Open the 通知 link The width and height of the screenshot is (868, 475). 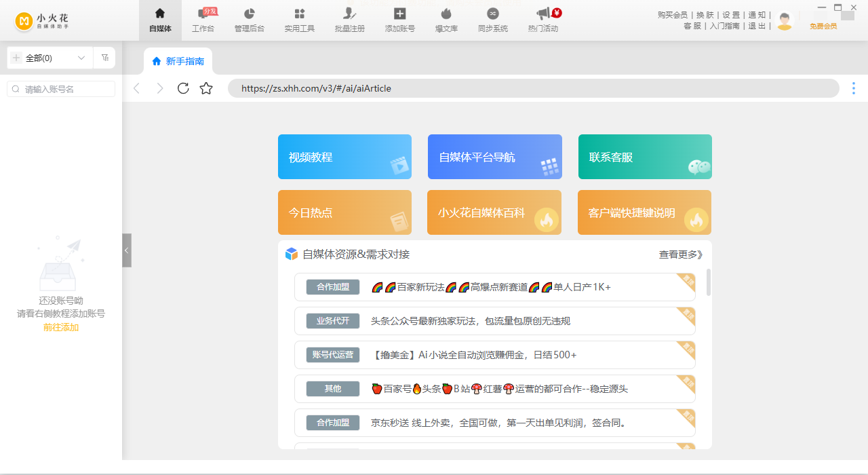click(757, 15)
